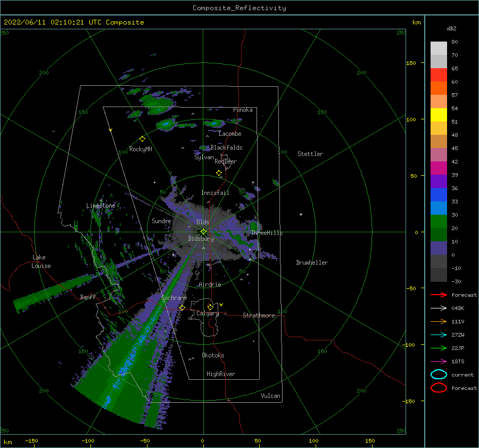
Task: Select the Calgary city label
Action: (208, 313)
